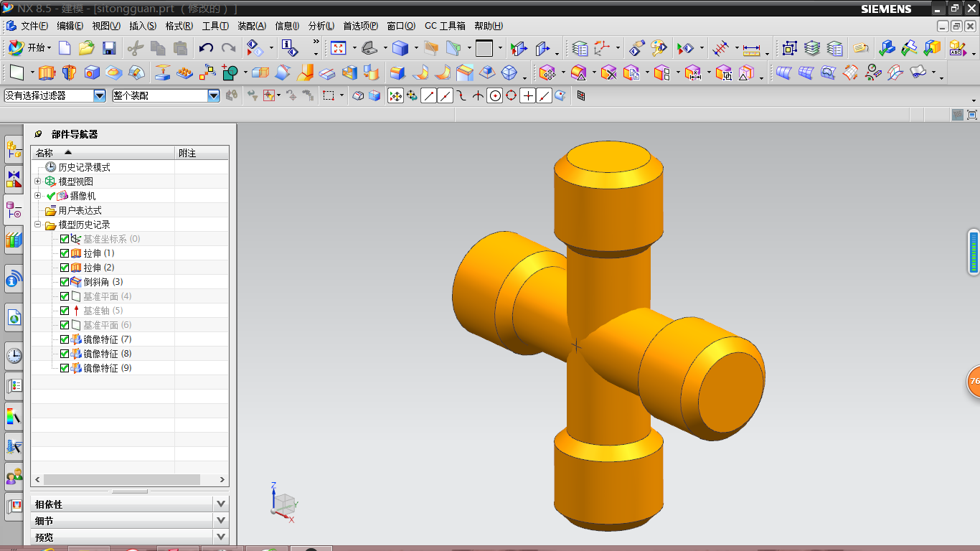Open the History clock sidebar tab
This screenshot has width=980, height=551.
click(14, 355)
